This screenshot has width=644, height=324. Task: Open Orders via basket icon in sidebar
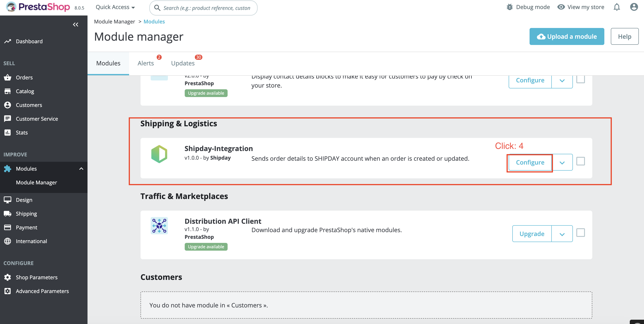click(x=8, y=77)
